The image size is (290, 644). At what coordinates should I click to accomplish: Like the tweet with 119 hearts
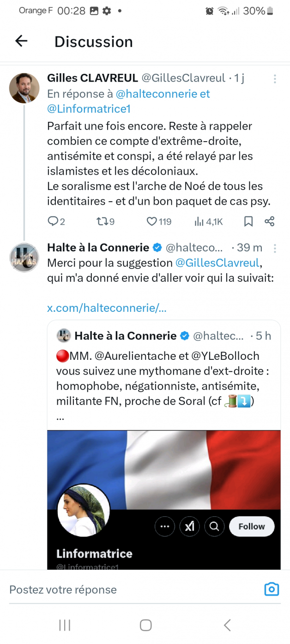pyautogui.click(x=152, y=221)
